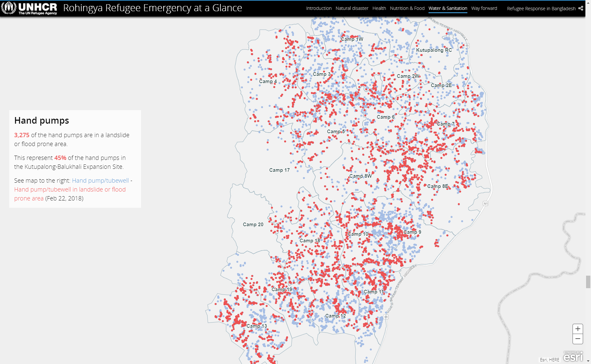Click the page vertical scrollbar thumb
This screenshot has height=364, width=591.
588,282
